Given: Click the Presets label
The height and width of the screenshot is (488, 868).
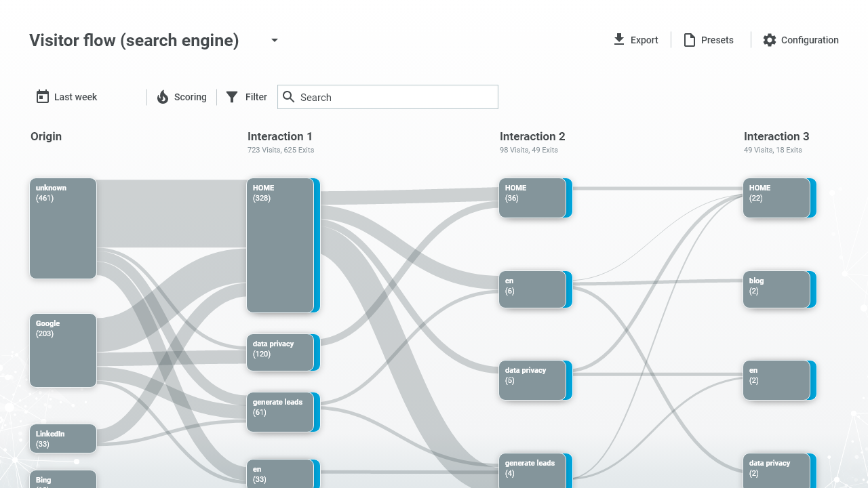Looking at the screenshot, I should click(x=717, y=40).
